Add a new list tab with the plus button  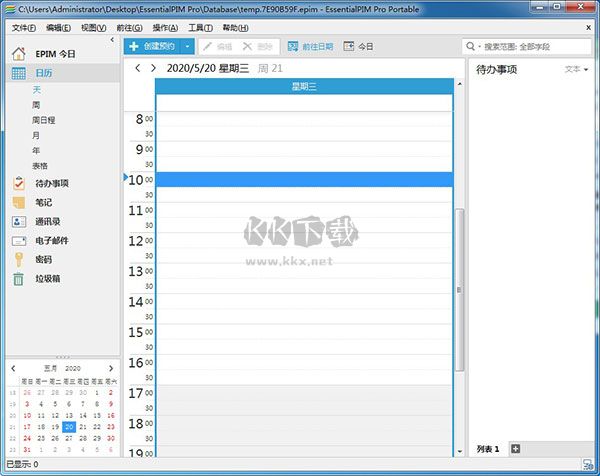(x=516, y=449)
